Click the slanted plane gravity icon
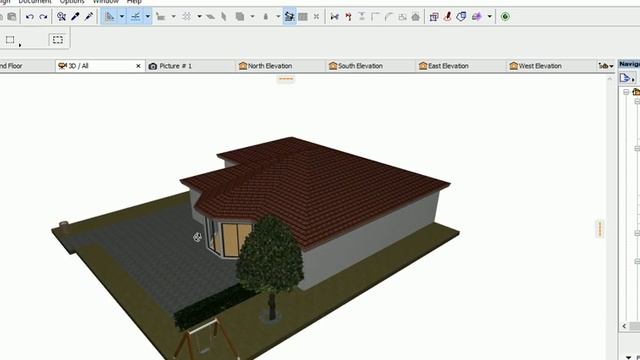This screenshot has height=360, width=640. [224, 17]
